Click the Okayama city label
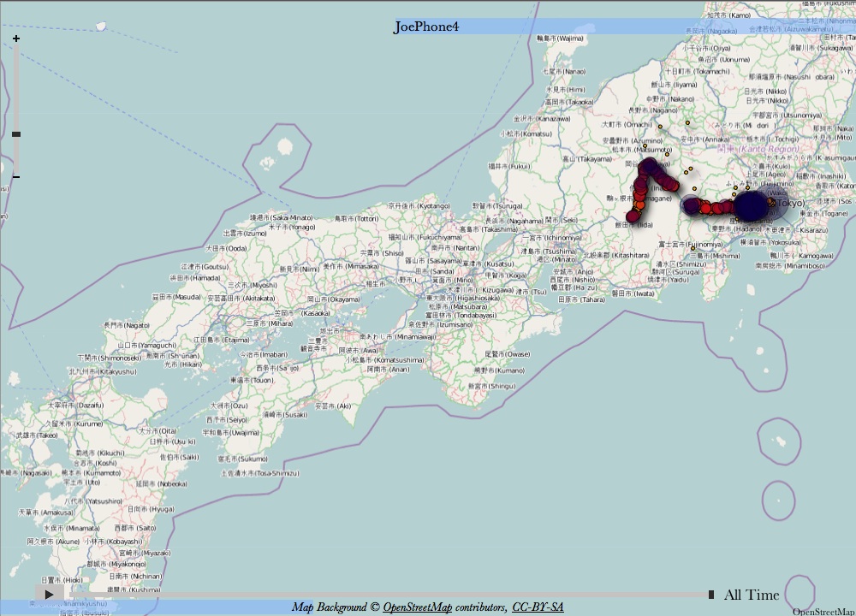Viewport: 856px width, 616px height. 334,299
